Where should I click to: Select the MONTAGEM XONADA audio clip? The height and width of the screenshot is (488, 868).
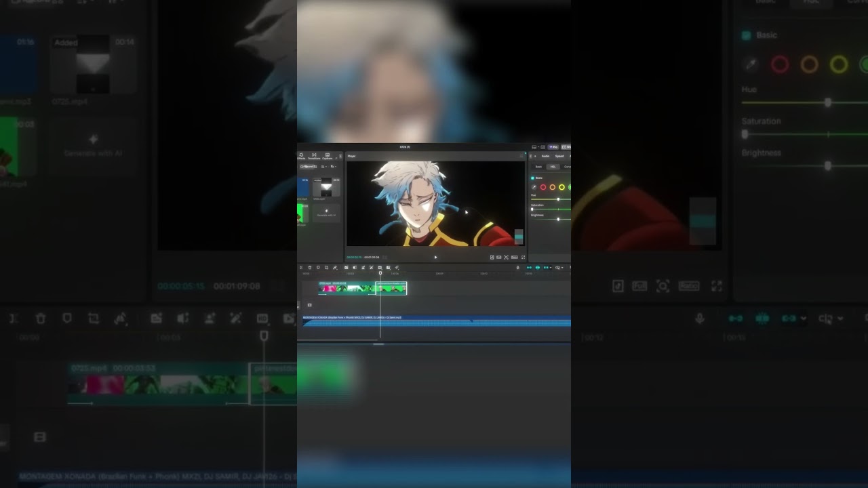click(x=437, y=321)
